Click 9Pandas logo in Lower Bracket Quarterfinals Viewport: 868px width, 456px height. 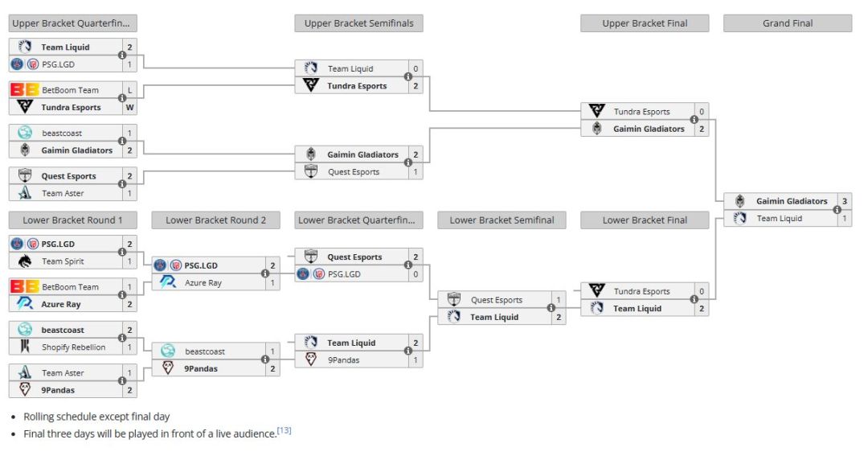click(x=311, y=360)
